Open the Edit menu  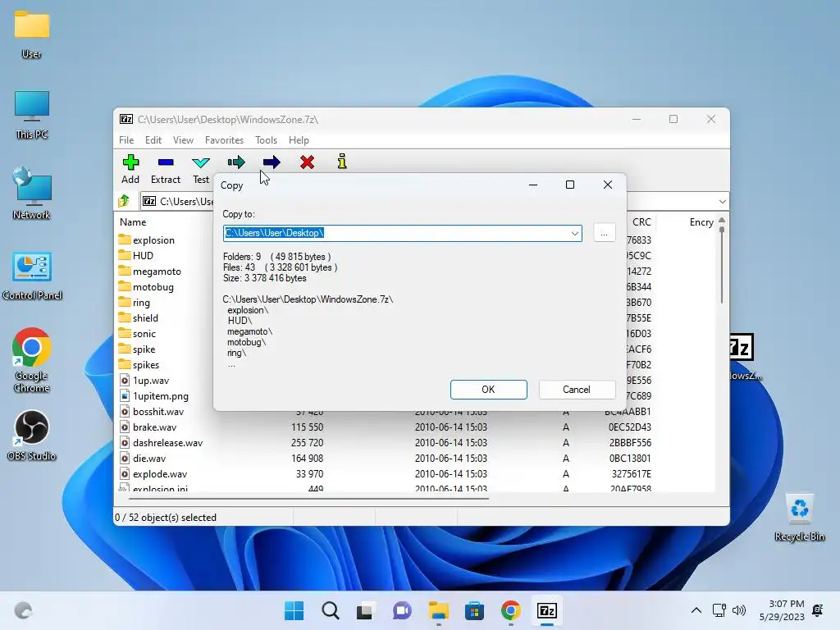[x=153, y=139]
